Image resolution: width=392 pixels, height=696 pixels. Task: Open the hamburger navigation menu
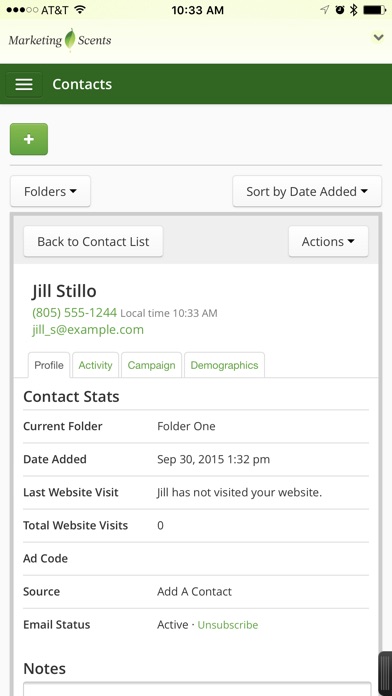[x=24, y=84]
